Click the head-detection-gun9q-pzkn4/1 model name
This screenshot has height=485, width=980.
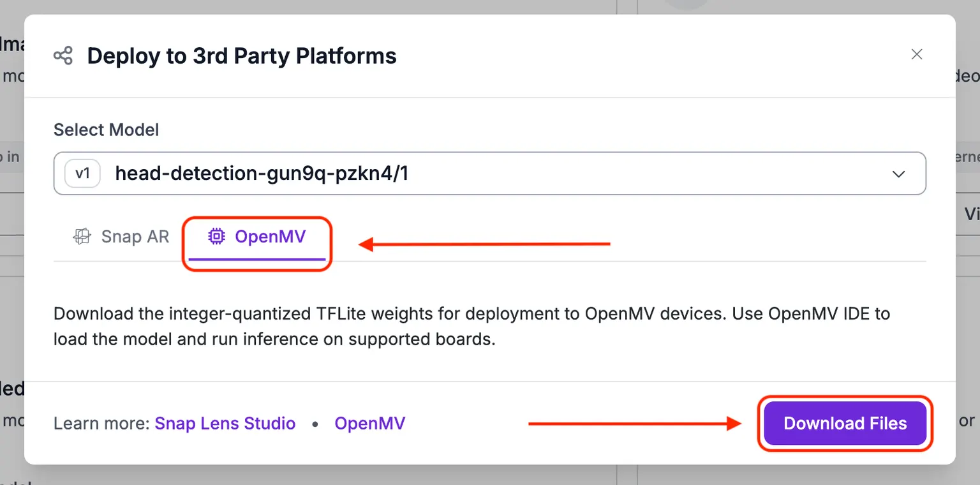pyautogui.click(x=262, y=173)
